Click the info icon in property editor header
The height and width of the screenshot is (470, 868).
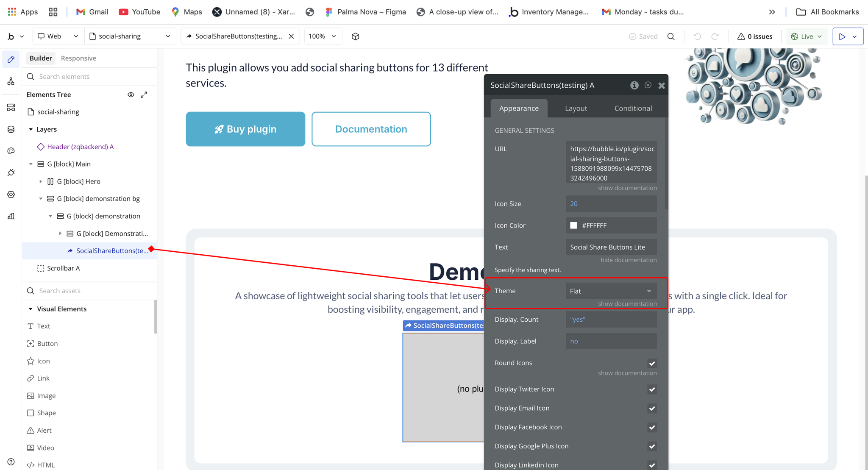click(634, 85)
